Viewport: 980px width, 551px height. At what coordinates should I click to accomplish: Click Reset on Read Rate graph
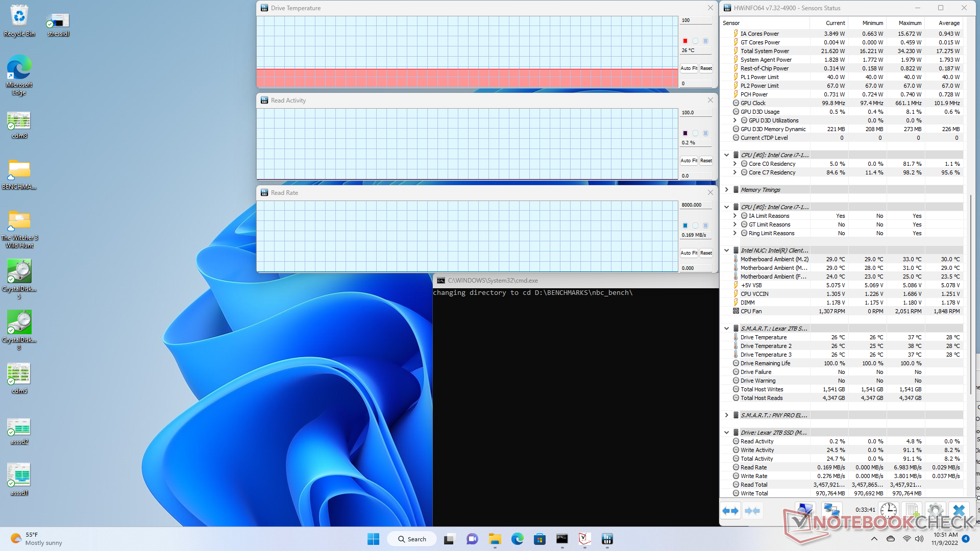[x=706, y=253]
